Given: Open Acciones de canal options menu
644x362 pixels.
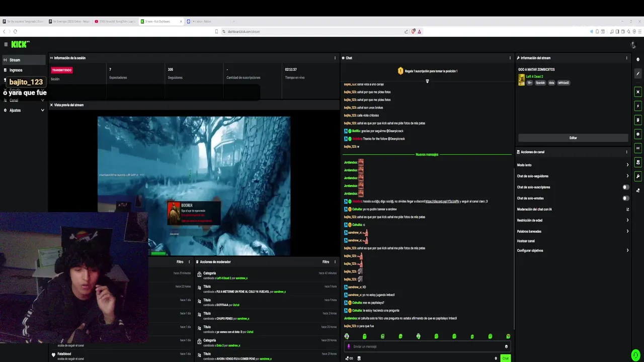Looking at the screenshot, I should 626,152.
